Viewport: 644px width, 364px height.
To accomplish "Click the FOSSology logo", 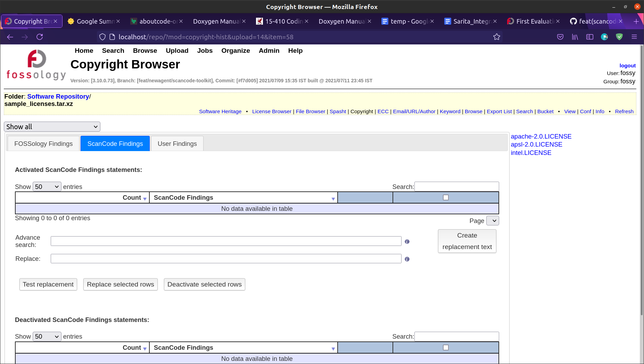I will (x=36, y=65).
